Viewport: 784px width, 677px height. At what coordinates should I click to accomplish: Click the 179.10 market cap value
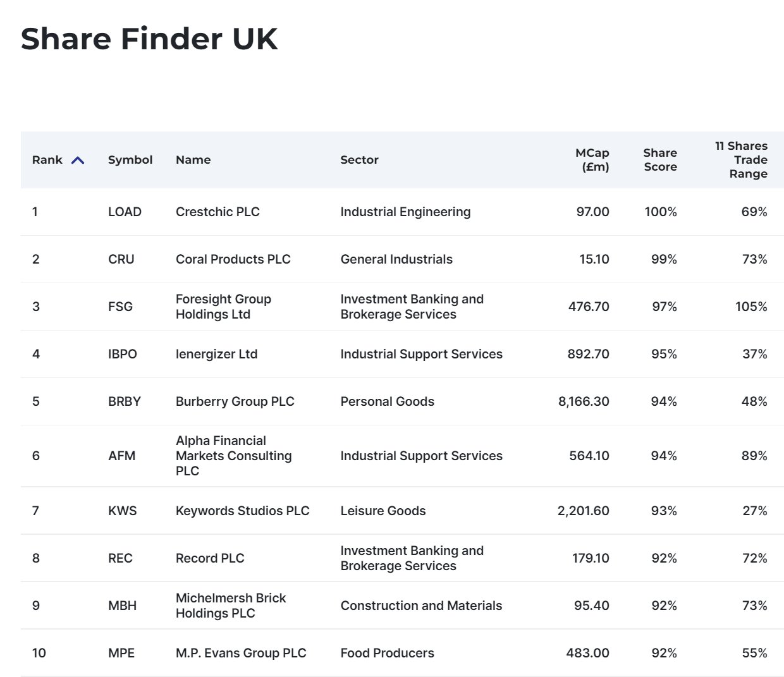pyautogui.click(x=591, y=558)
